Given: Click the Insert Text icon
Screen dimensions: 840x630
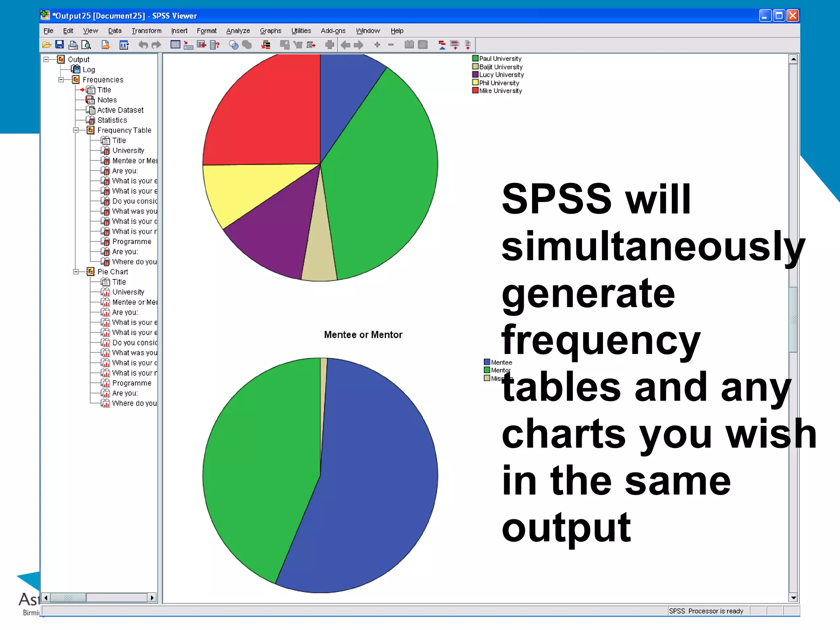Looking at the screenshot, I should coord(468,45).
